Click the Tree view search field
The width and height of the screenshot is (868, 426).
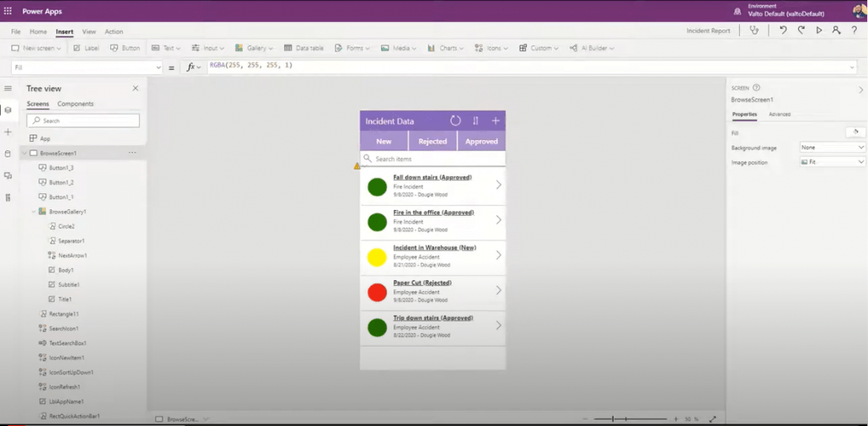tap(83, 121)
